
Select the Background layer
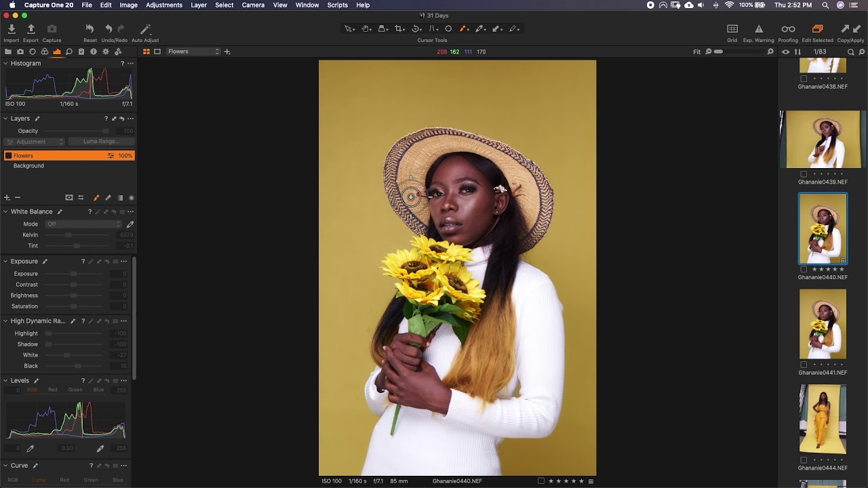click(28, 165)
